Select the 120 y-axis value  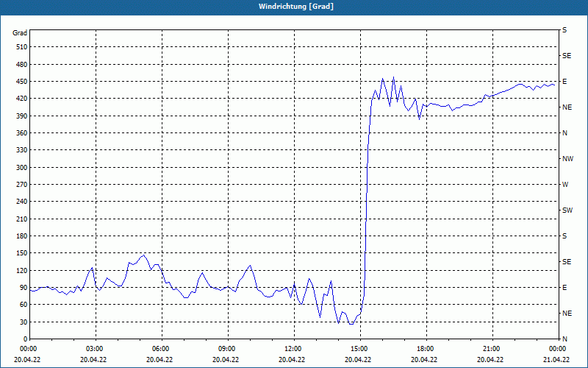click(22, 270)
